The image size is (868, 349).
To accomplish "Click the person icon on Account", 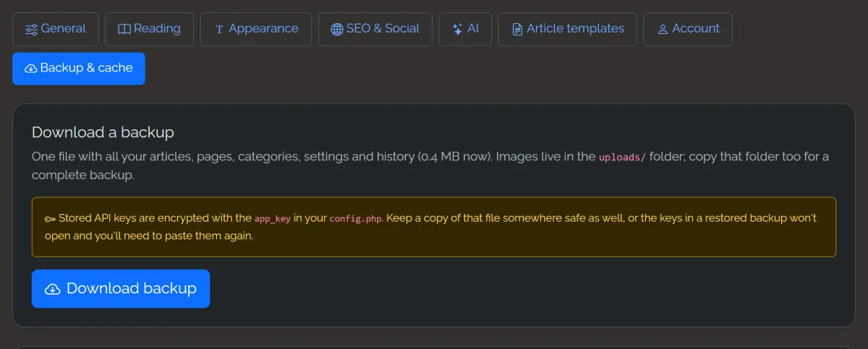I will point(663,30).
